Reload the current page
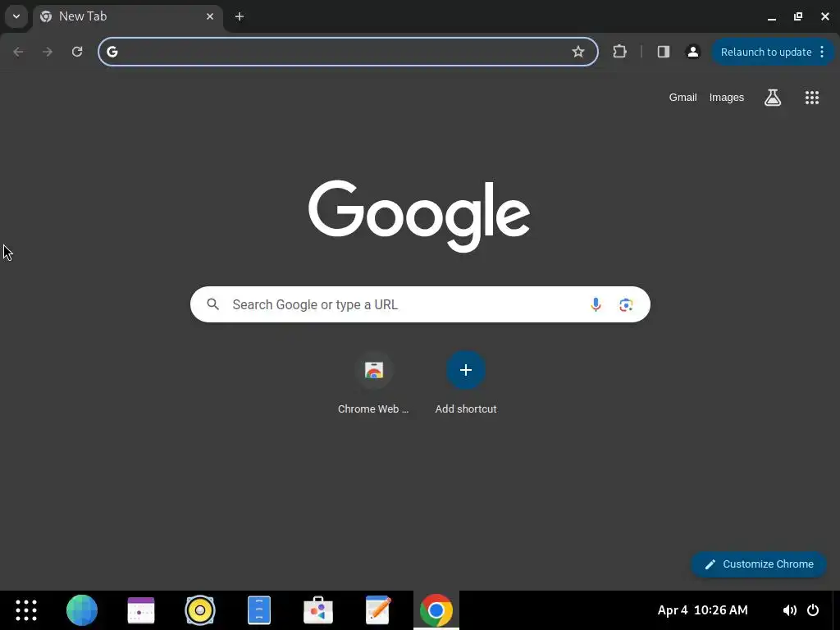 (x=77, y=52)
